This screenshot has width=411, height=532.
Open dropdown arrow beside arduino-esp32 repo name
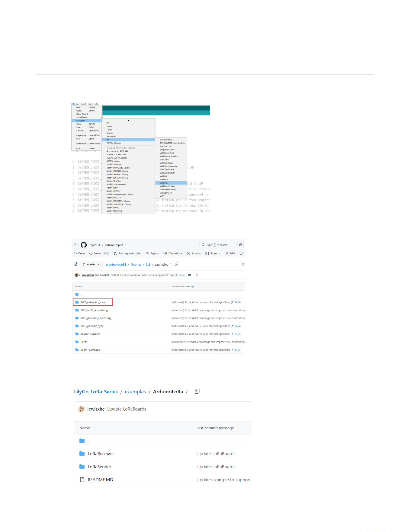tap(126, 245)
